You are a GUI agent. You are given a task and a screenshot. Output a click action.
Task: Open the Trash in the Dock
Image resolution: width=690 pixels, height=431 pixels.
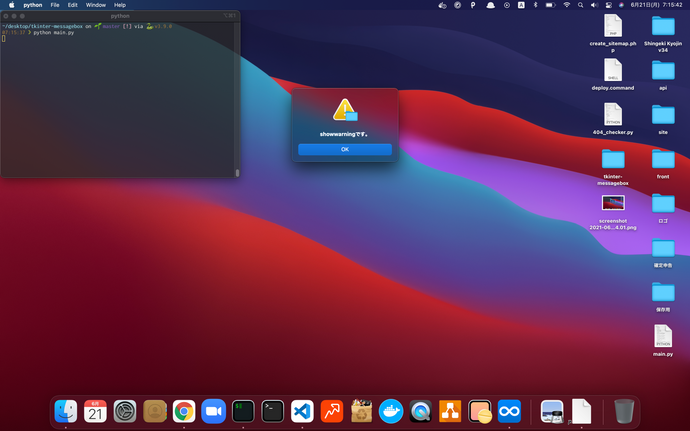point(624,411)
